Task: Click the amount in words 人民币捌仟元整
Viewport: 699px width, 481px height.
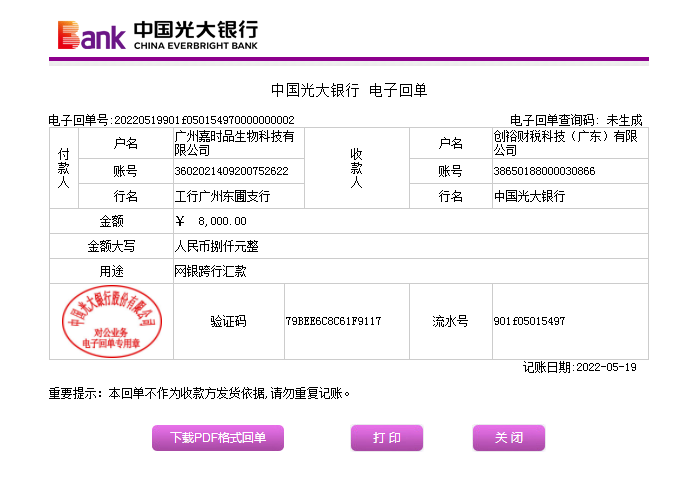Action: tap(217, 246)
